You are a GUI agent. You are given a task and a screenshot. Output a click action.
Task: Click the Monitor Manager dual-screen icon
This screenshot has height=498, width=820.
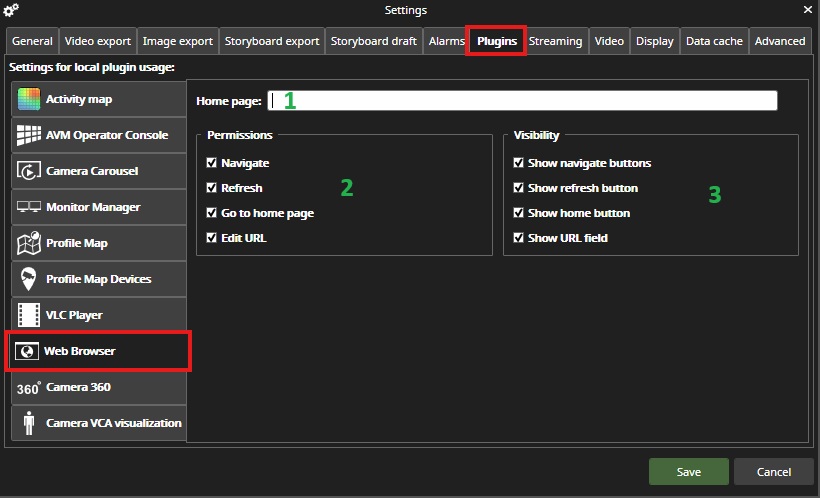[29, 207]
